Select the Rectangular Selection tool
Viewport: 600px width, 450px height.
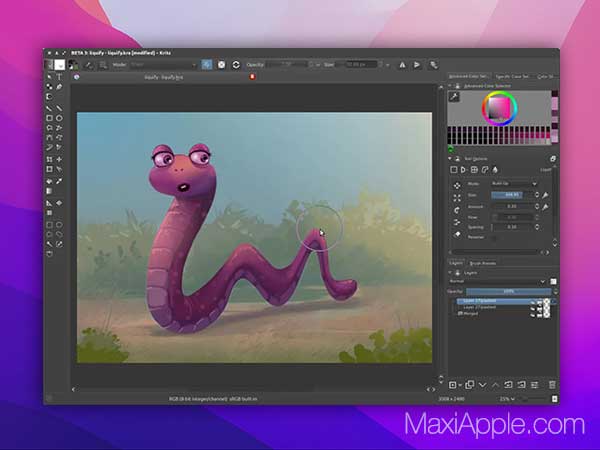49,225
